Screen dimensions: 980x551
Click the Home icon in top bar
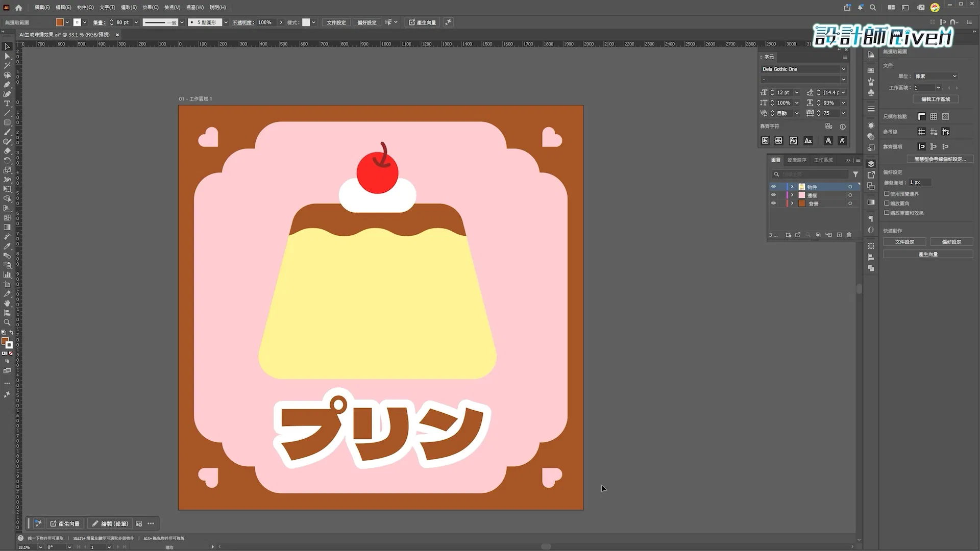click(x=19, y=8)
